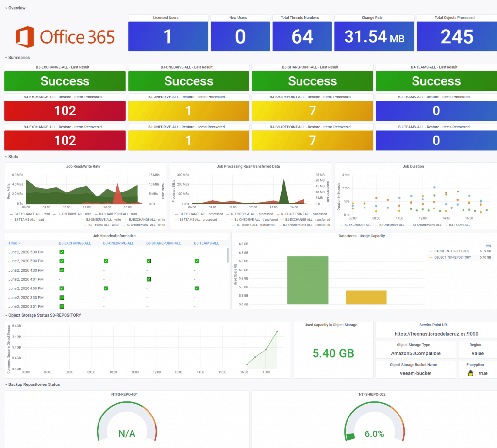Click the June 2, 2020 5:30 PM time cell

26,252
